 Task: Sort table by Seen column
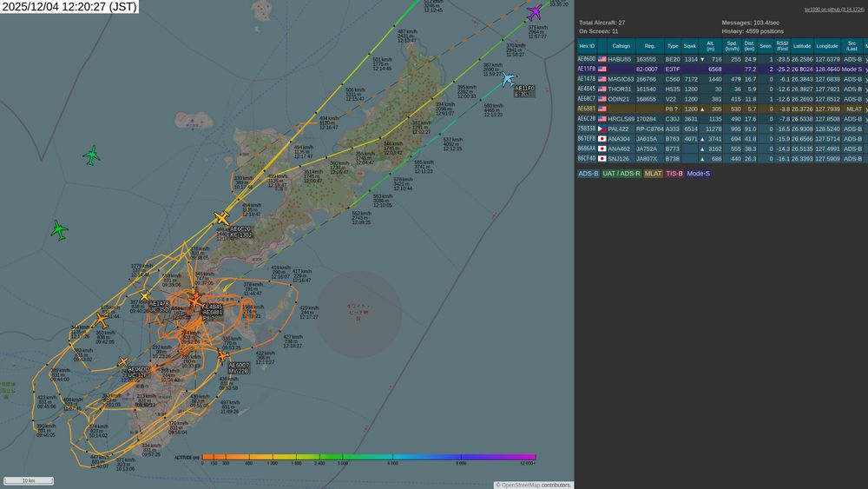tap(766, 46)
